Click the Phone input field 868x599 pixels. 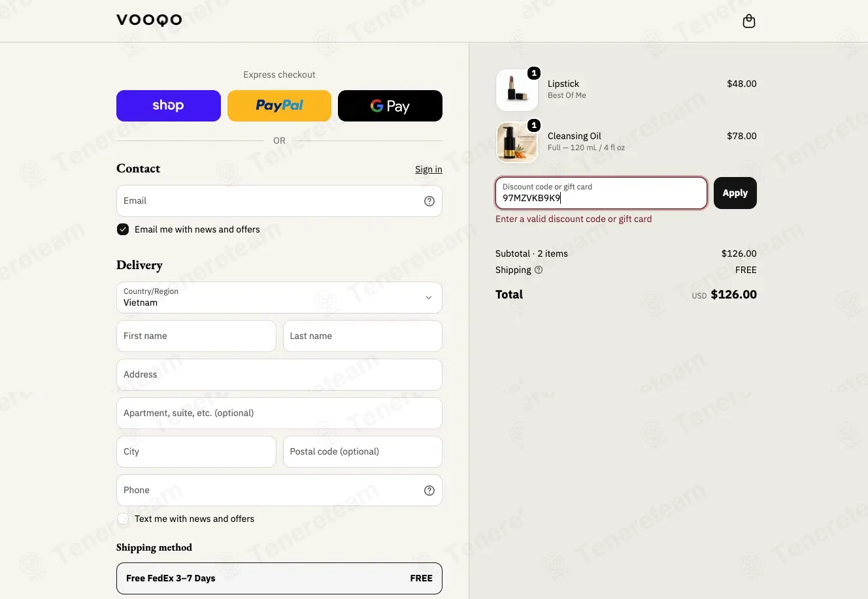[279, 490]
